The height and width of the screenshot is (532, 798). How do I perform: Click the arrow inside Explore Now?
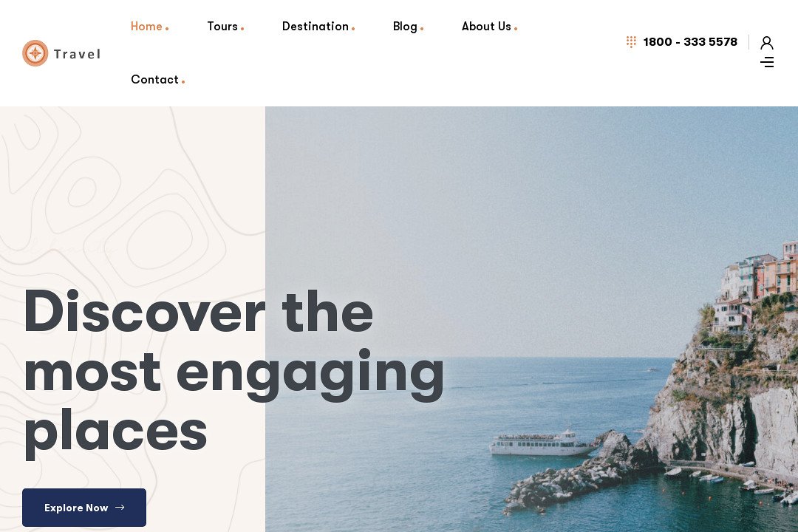[120, 507]
